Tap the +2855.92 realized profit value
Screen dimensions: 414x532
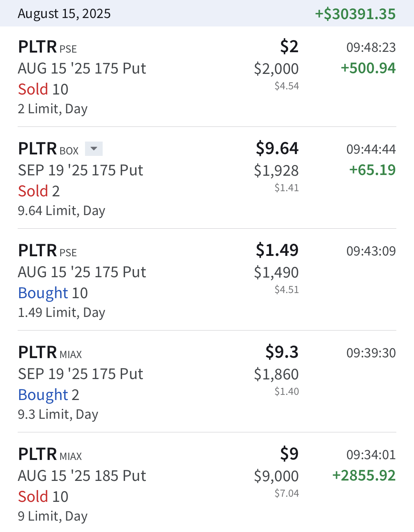(x=364, y=475)
